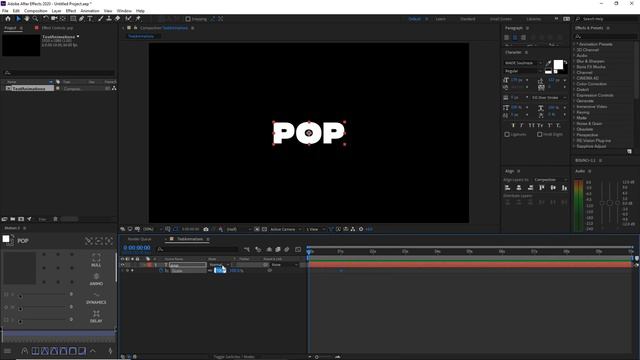Viewport: 640px width, 360px height.
Task: Select left paragraph alignment
Action: pos(507,38)
